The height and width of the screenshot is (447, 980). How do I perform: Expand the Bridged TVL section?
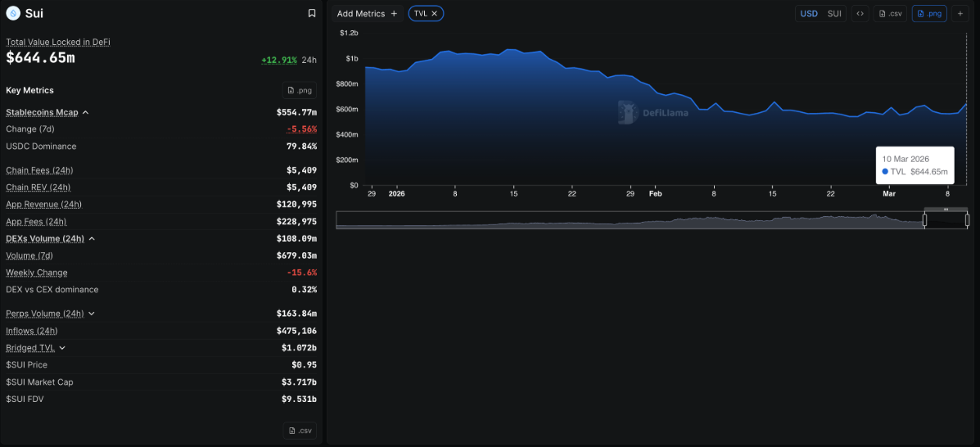coord(62,348)
